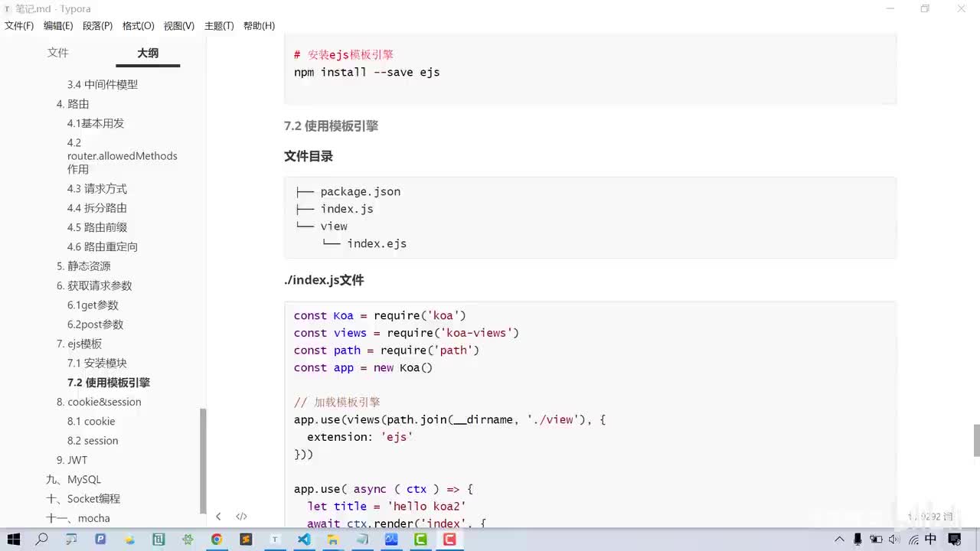Screen dimensions: 980x551
Task: Open the Atom-style green taskbar icon
Action: [x=188, y=540]
